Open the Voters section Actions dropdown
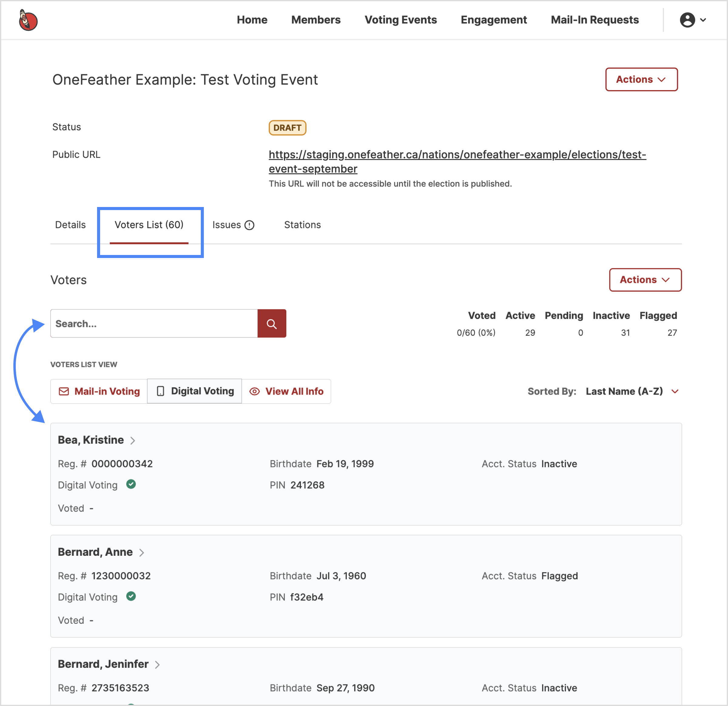This screenshot has width=728, height=706. click(645, 280)
